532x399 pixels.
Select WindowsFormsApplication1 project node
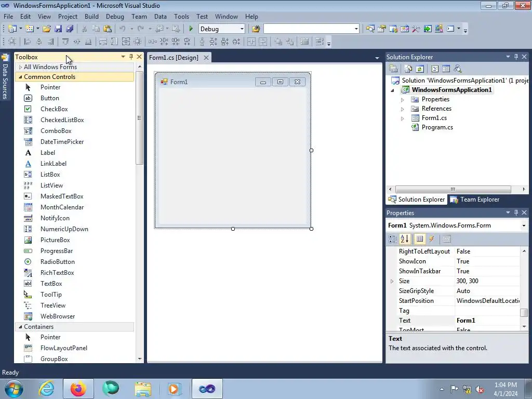451,90
